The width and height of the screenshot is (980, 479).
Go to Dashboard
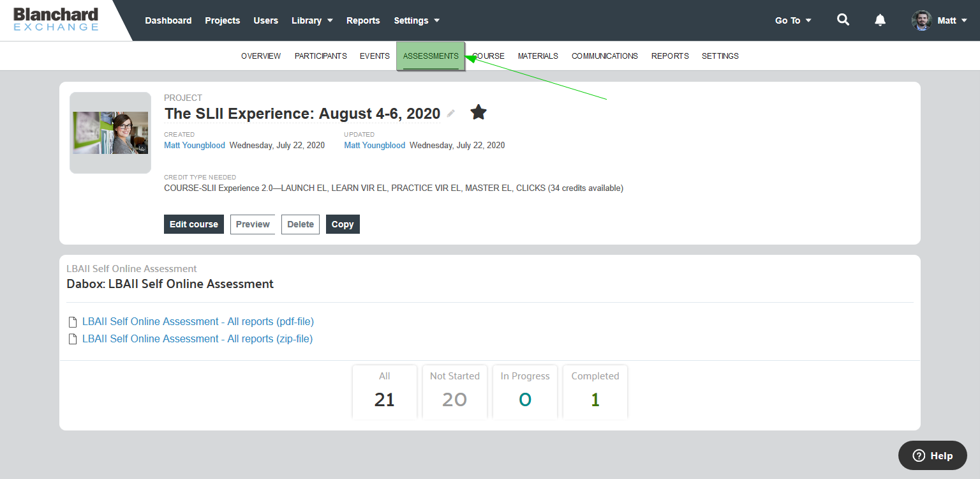tap(168, 20)
